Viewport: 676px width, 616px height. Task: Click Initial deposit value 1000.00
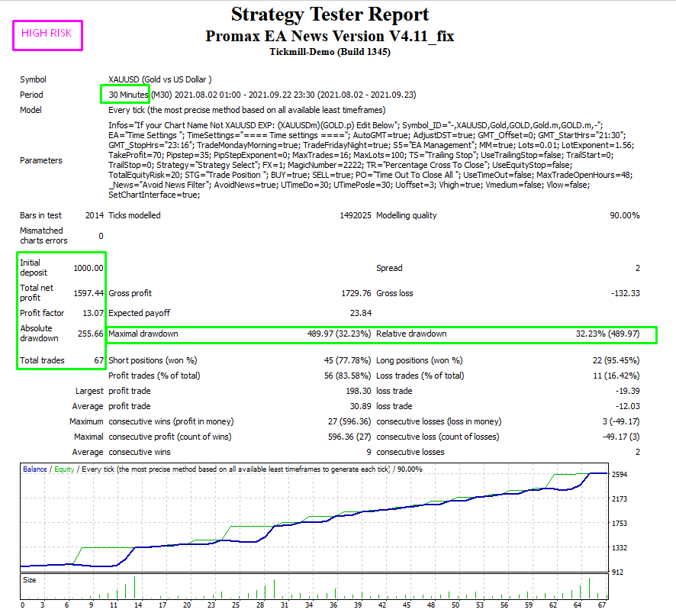click(x=89, y=268)
